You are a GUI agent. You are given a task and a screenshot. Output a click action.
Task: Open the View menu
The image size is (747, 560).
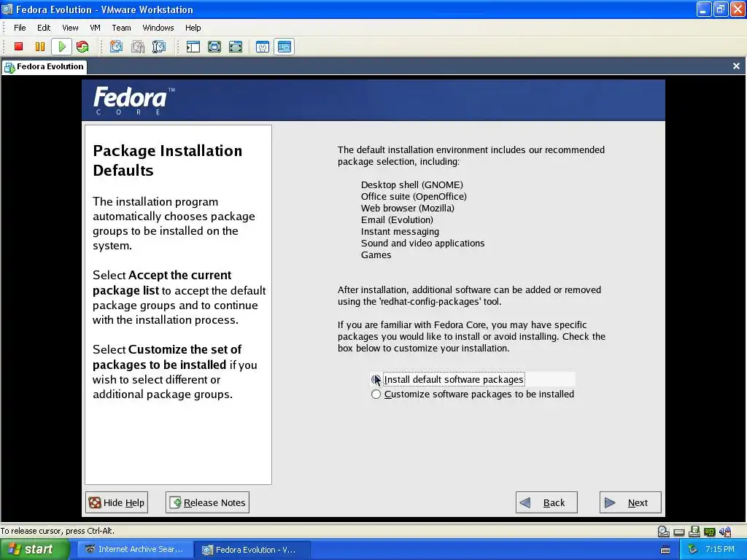coord(70,28)
